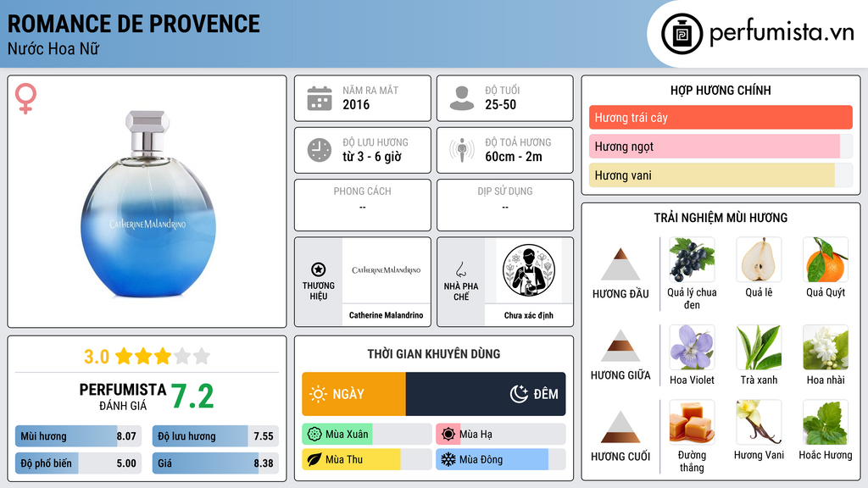Click the perfumista.vn bottle logo icon
Screen dimensions: 868x488
(x=682, y=34)
